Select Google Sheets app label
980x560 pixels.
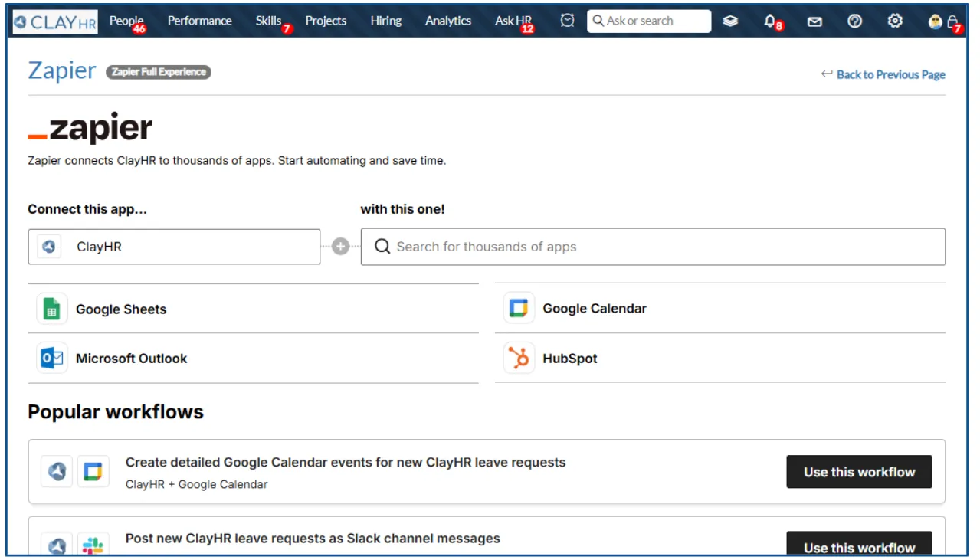pos(121,309)
